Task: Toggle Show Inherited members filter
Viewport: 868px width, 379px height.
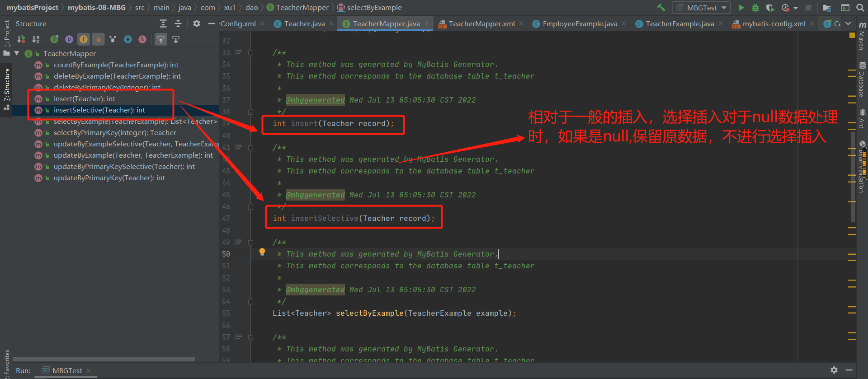Action: pyautogui.click(x=54, y=39)
